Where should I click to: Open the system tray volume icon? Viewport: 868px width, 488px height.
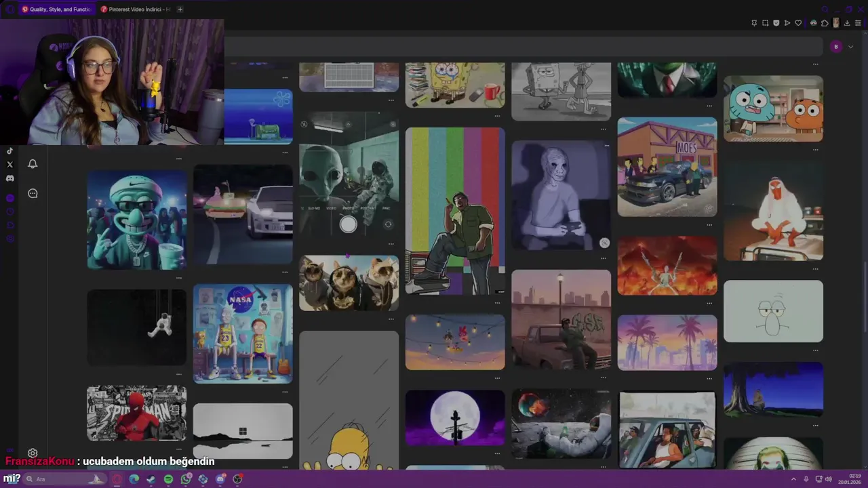829,479
